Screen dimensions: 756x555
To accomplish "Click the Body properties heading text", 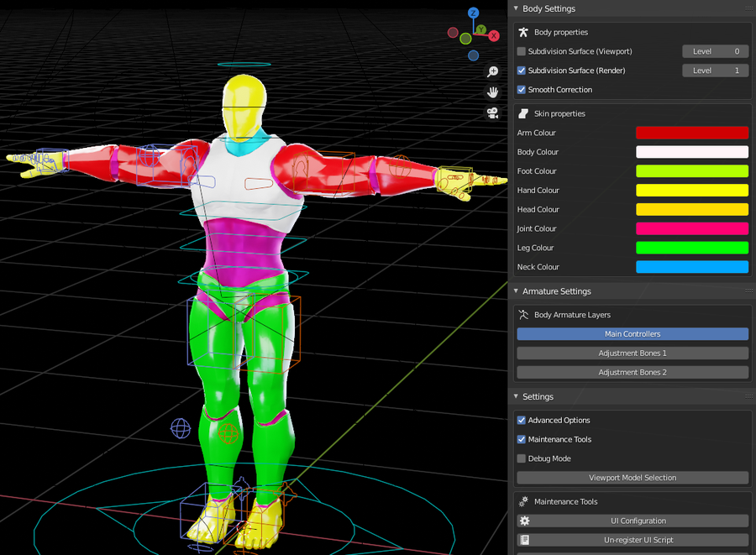I will pos(561,32).
